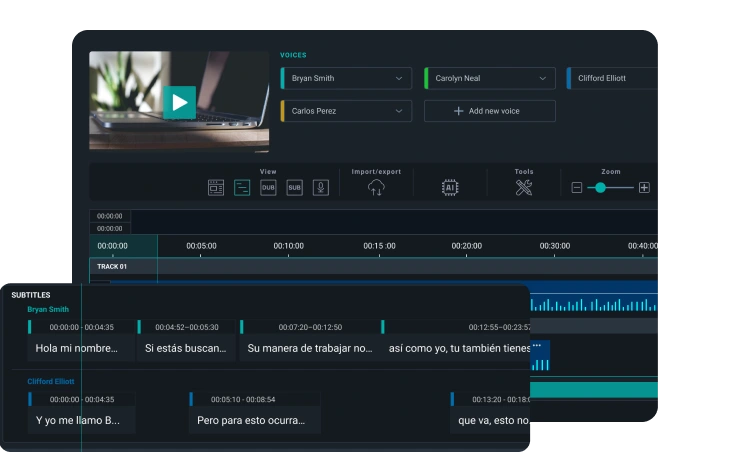Click the Add new voice button
The image size is (732, 452).
[489, 111]
